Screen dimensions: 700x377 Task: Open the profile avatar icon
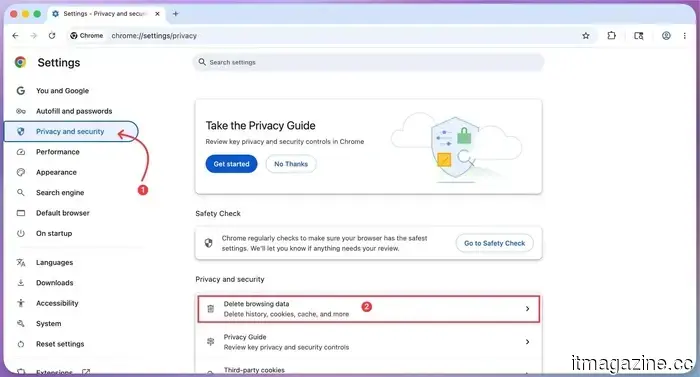pos(666,36)
